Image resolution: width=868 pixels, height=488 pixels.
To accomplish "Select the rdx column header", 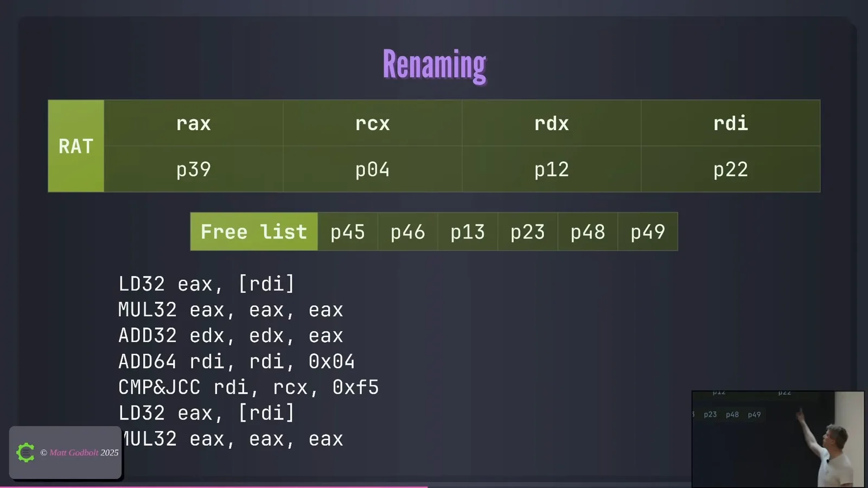I will point(552,123).
